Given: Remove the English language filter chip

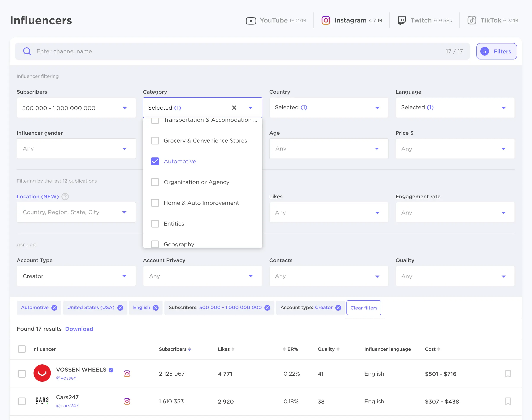Looking at the screenshot, I should (156, 308).
